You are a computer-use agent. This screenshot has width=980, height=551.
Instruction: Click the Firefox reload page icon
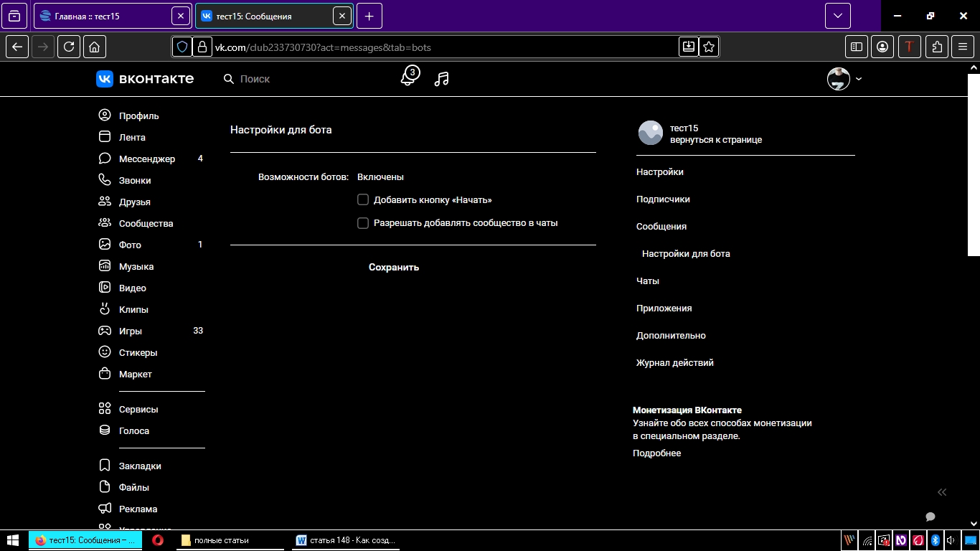coord(69,47)
